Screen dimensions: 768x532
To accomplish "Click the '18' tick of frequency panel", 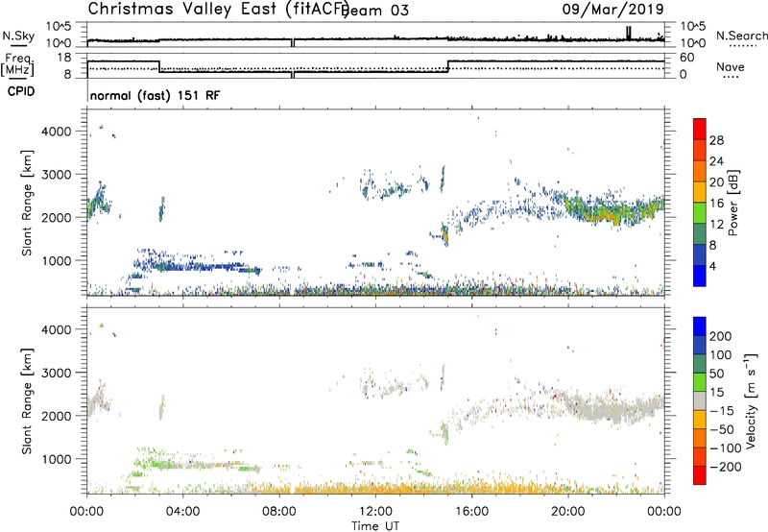I will tap(64, 58).
